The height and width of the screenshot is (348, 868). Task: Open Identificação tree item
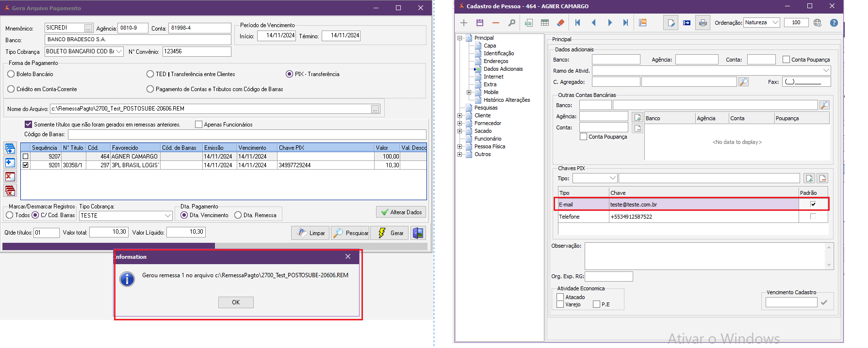(499, 53)
